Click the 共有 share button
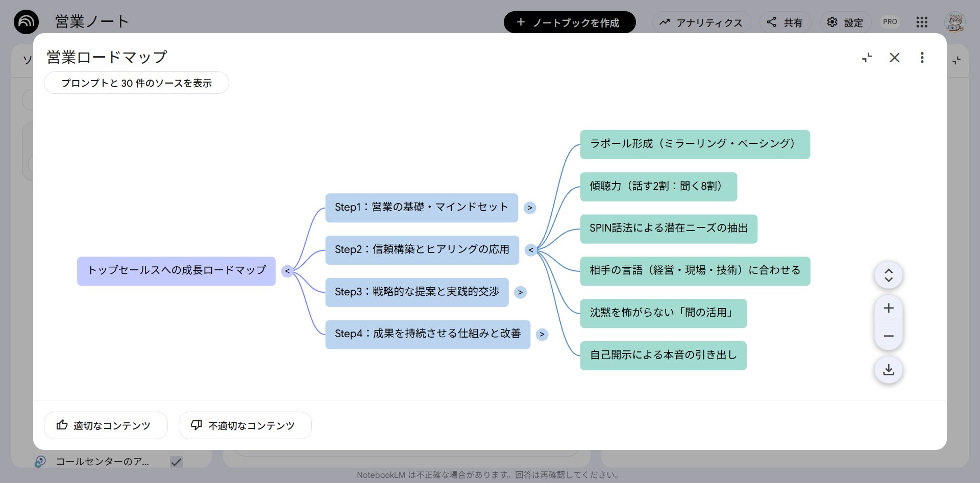 coord(785,22)
